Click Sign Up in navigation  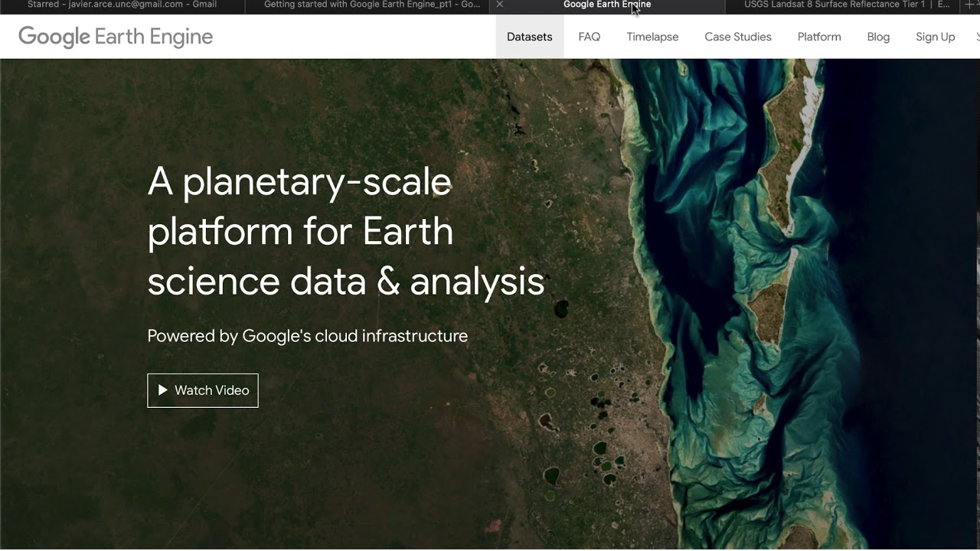click(935, 37)
